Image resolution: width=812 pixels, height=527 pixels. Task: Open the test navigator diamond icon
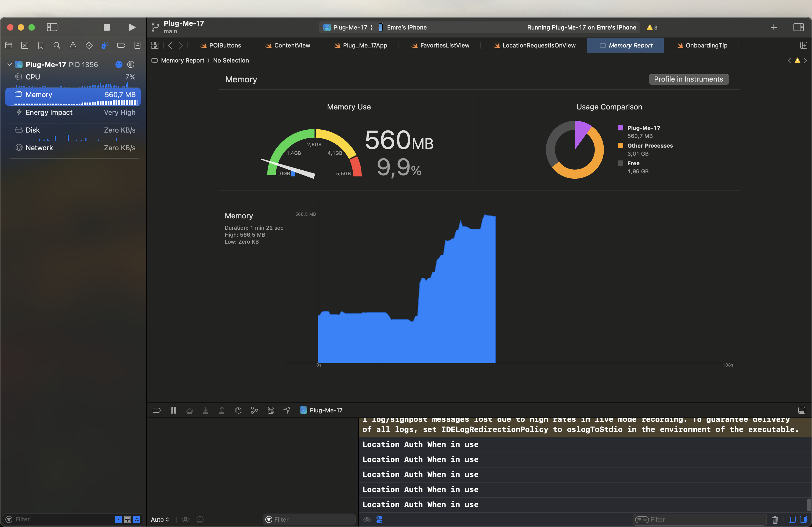89,45
